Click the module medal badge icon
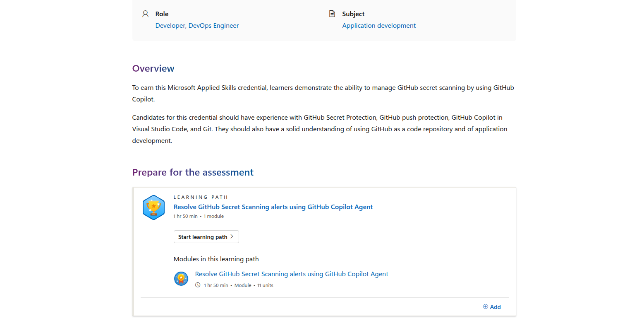 tap(181, 279)
